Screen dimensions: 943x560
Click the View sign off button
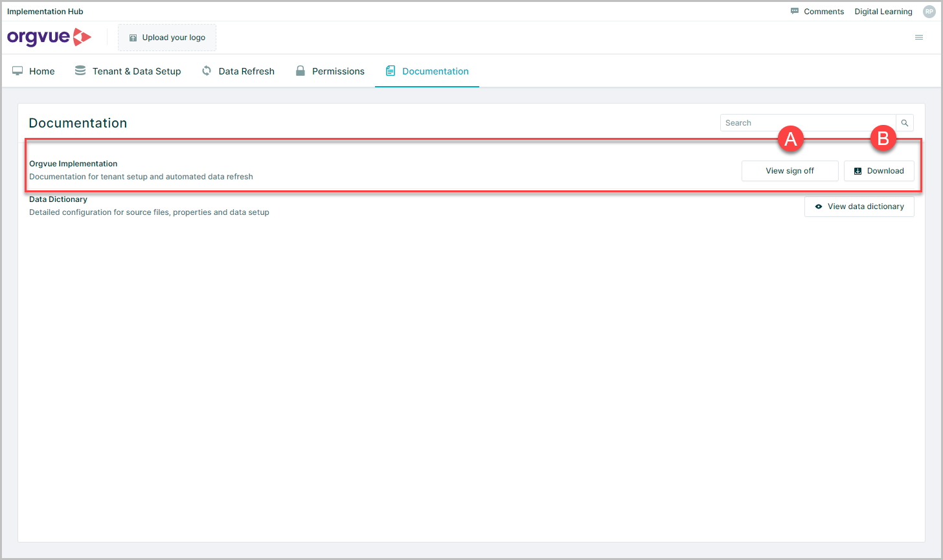(x=790, y=171)
